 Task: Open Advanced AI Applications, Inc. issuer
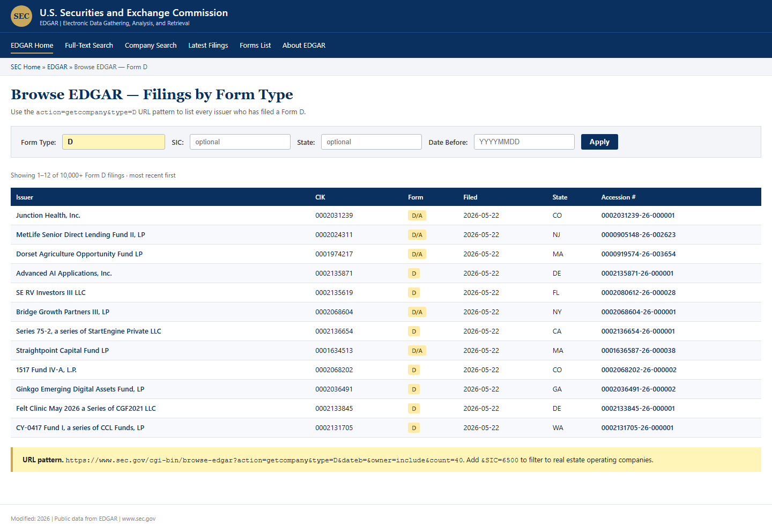64,274
